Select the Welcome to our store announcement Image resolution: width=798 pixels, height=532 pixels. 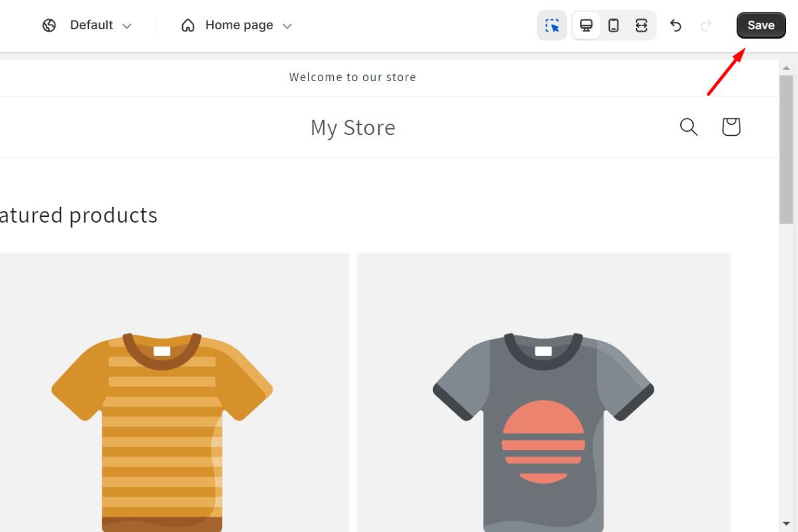352,77
